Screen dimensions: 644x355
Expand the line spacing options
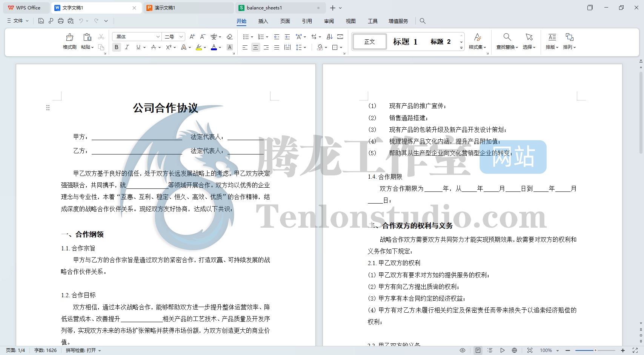point(304,47)
